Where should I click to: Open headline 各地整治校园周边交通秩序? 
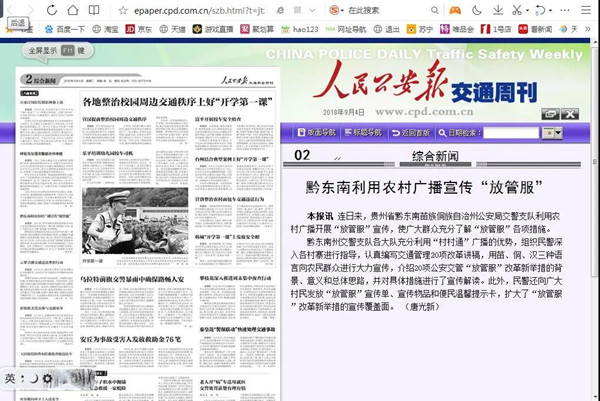160,102
